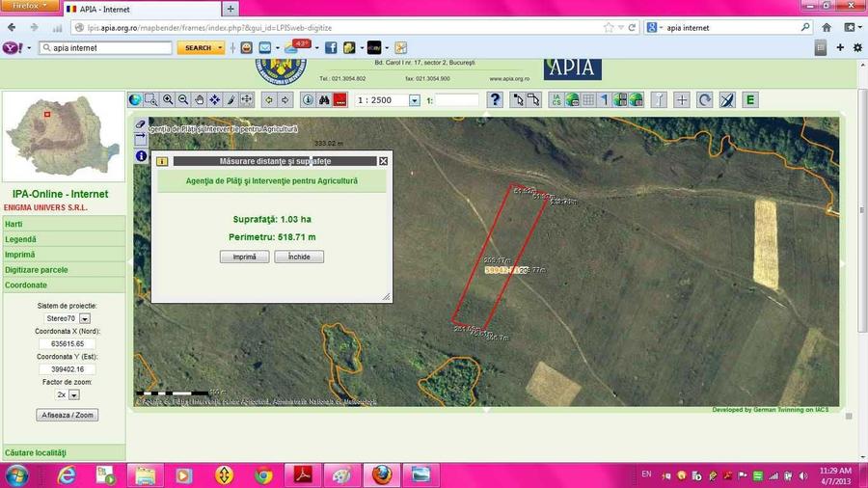Screen dimensions: 868x488
Task: Click the blue info feature icon
Action: point(308,99)
